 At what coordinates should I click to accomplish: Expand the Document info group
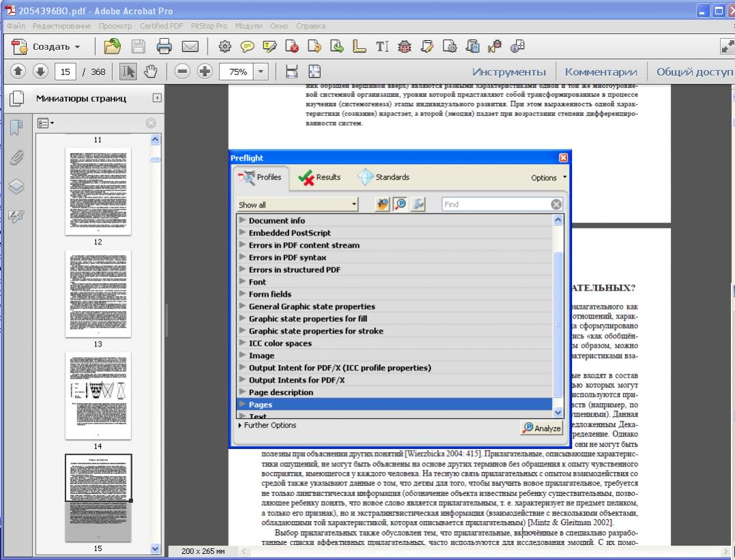click(242, 220)
